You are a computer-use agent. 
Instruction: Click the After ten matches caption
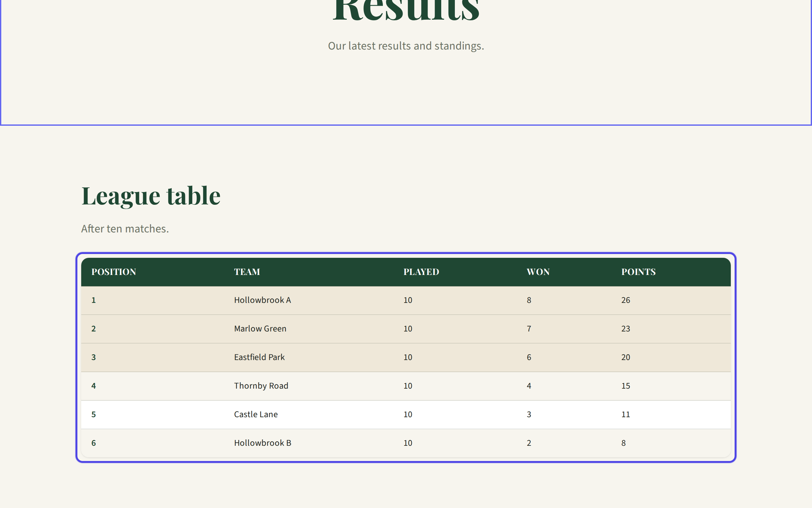125,229
